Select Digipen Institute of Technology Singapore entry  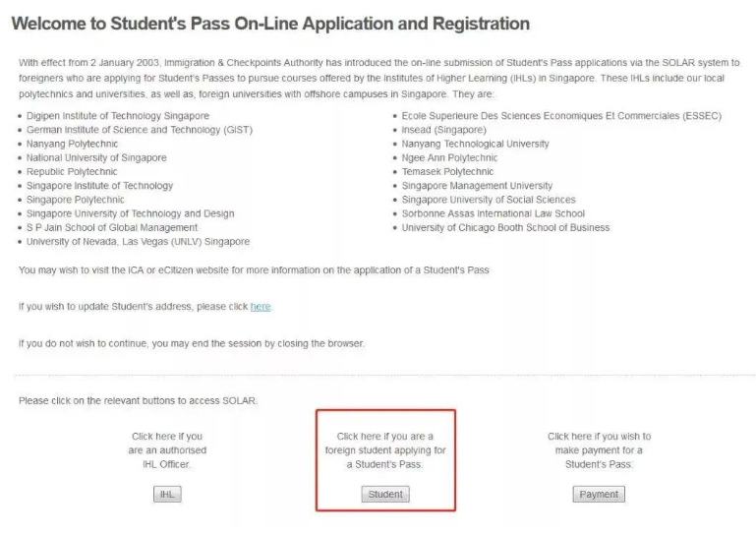tap(117, 116)
